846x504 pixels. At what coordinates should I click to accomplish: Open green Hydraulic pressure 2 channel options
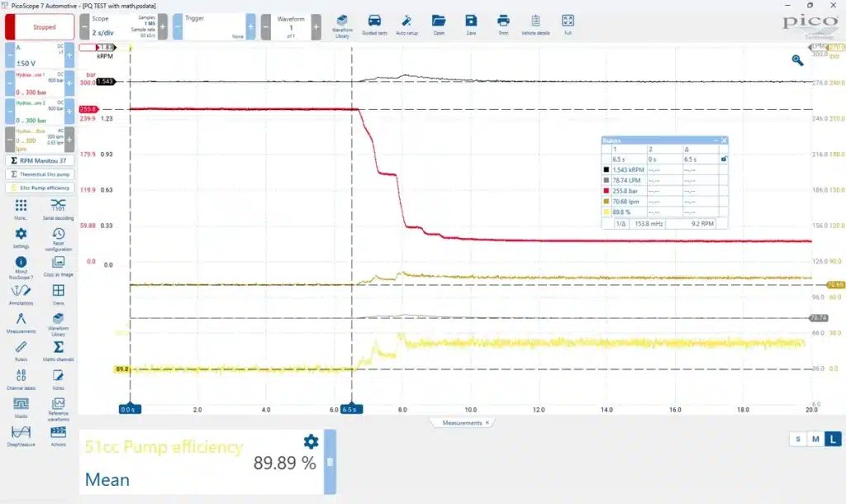(x=40, y=112)
